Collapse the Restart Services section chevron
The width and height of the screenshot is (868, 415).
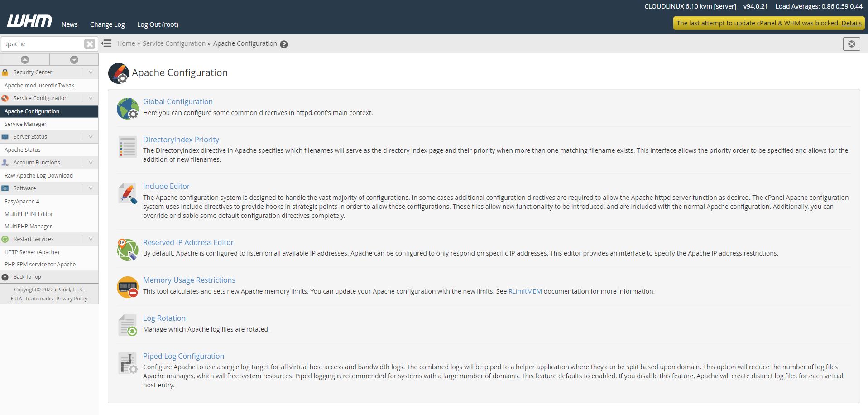91,239
